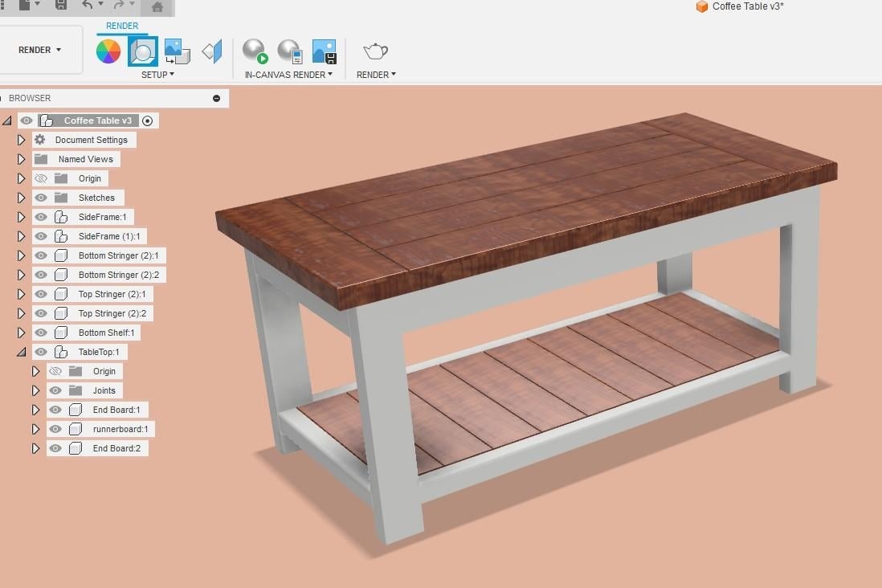The image size is (882, 588).
Task: Expand the Joints folder
Action: [35, 390]
